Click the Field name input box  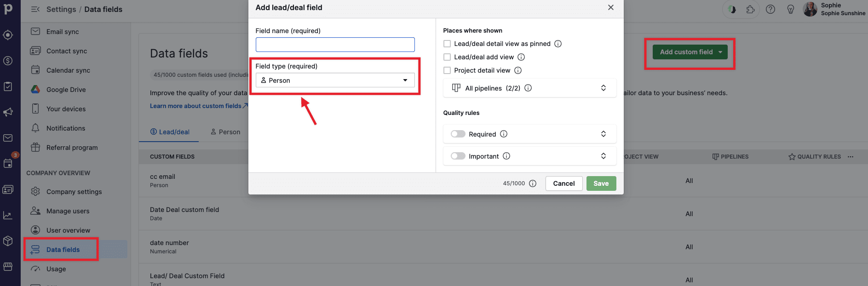(x=335, y=45)
